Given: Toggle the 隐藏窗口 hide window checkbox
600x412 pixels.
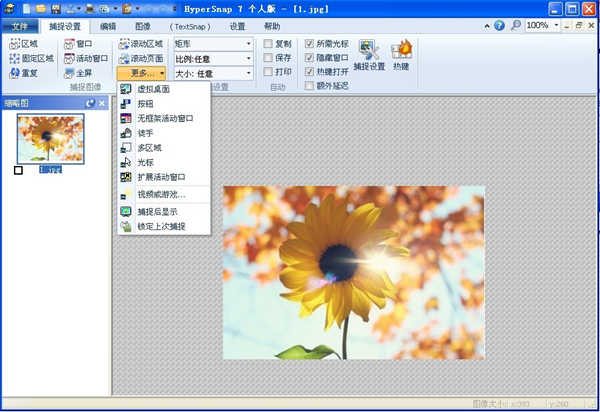Looking at the screenshot, I should tap(309, 58).
